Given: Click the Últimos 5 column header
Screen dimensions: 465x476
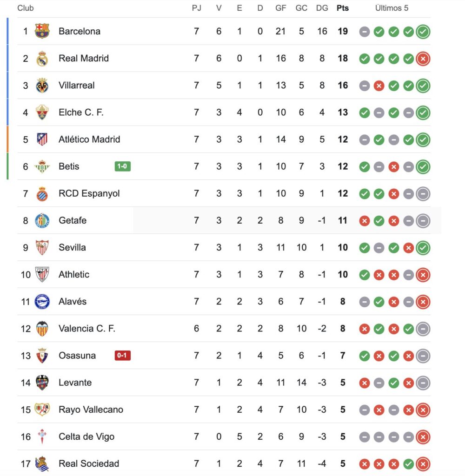Looking at the screenshot, I should (392, 8).
